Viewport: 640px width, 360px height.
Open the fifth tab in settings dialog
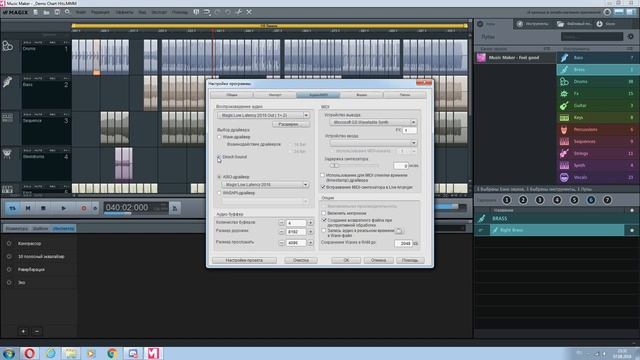[404, 95]
